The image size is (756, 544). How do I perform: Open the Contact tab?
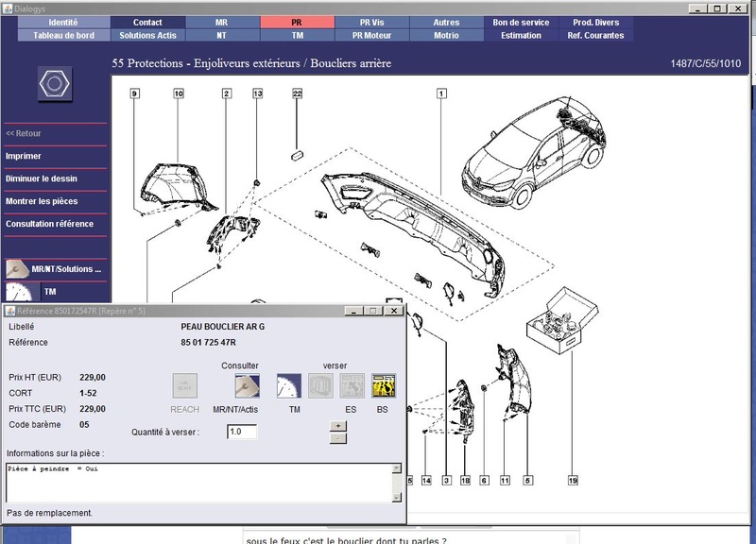[x=147, y=22]
